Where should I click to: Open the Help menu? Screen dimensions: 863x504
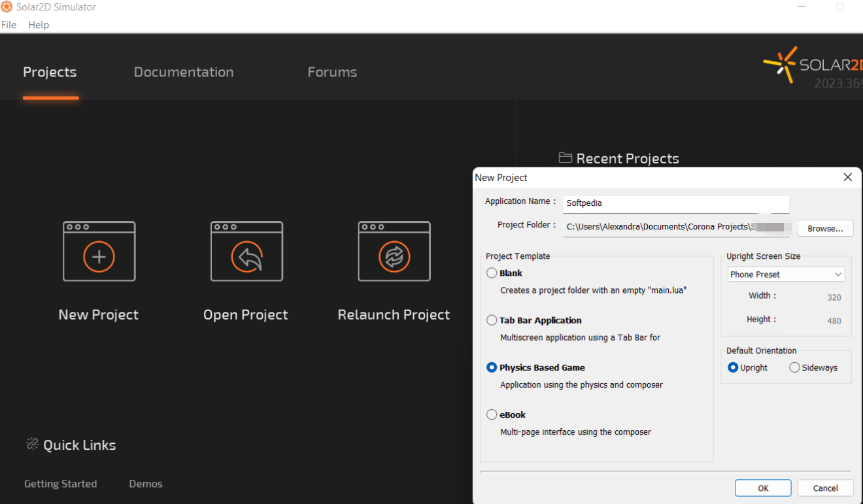point(39,25)
